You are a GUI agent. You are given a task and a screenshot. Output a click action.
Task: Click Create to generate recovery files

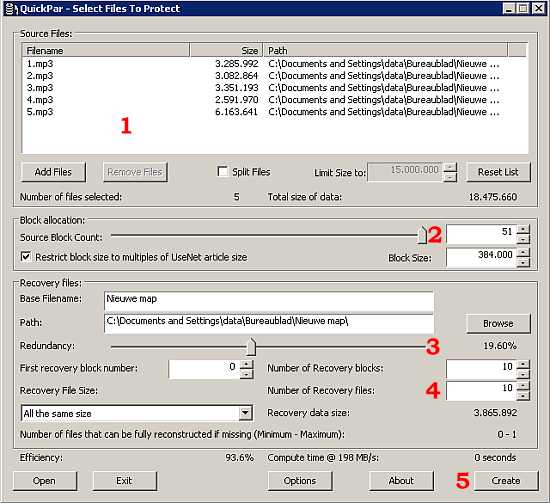[506, 481]
